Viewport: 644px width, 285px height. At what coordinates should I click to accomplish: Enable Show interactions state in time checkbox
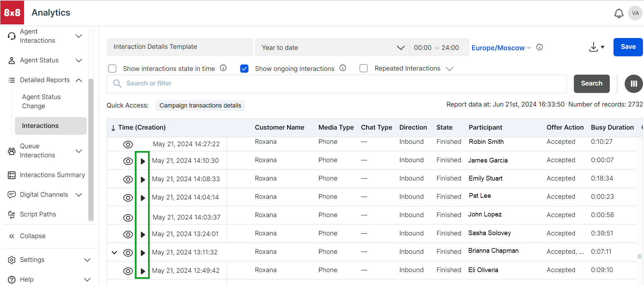[x=112, y=69]
